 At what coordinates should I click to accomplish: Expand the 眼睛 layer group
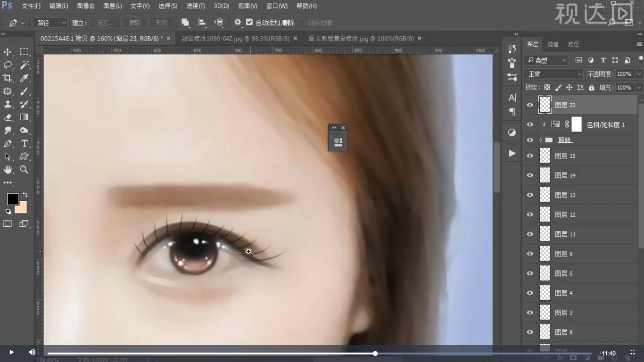pyautogui.click(x=540, y=140)
